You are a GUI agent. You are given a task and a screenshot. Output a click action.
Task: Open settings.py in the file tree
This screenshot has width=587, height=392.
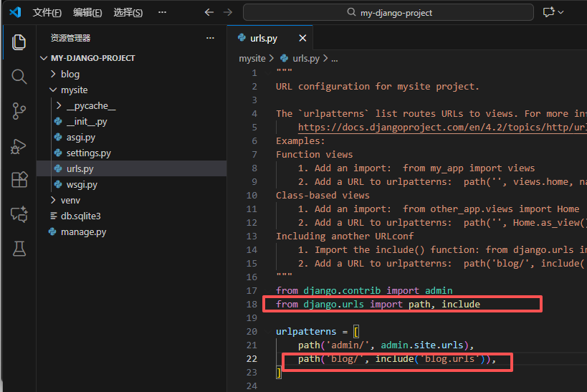[88, 153]
